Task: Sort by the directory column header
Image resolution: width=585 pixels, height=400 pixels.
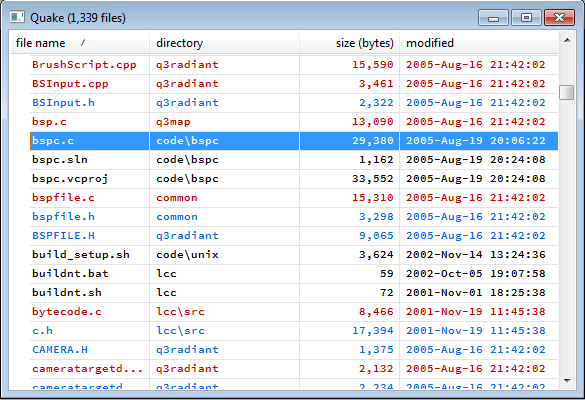Action: pos(225,43)
